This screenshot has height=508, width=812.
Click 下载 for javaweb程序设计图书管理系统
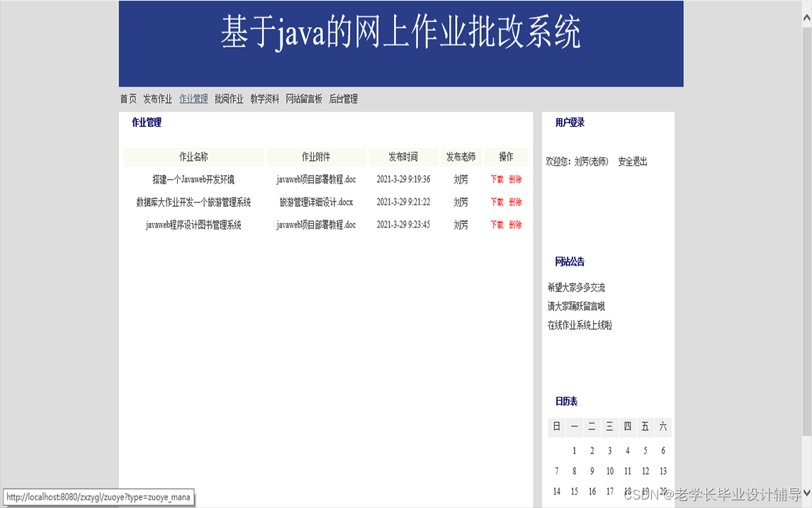[x=496, y=225]
